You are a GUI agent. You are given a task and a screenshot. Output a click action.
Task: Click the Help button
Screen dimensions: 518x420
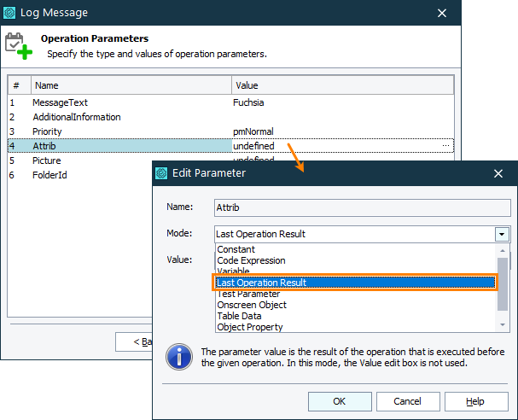[475, 401]
